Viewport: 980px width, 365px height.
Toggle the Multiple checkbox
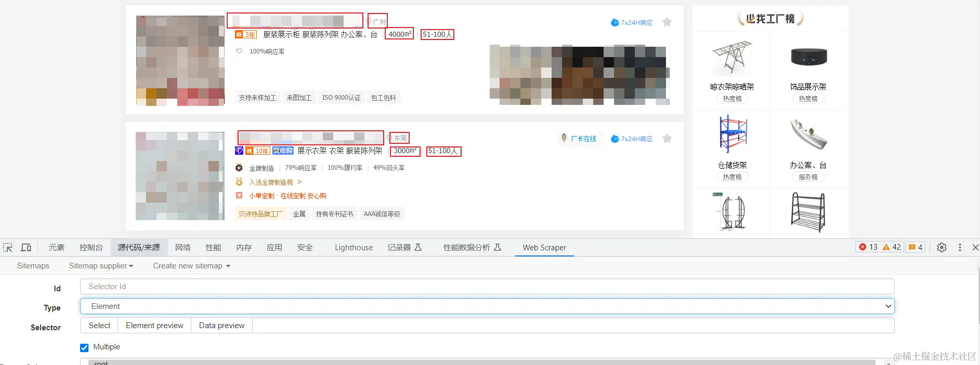pos(84,347)
